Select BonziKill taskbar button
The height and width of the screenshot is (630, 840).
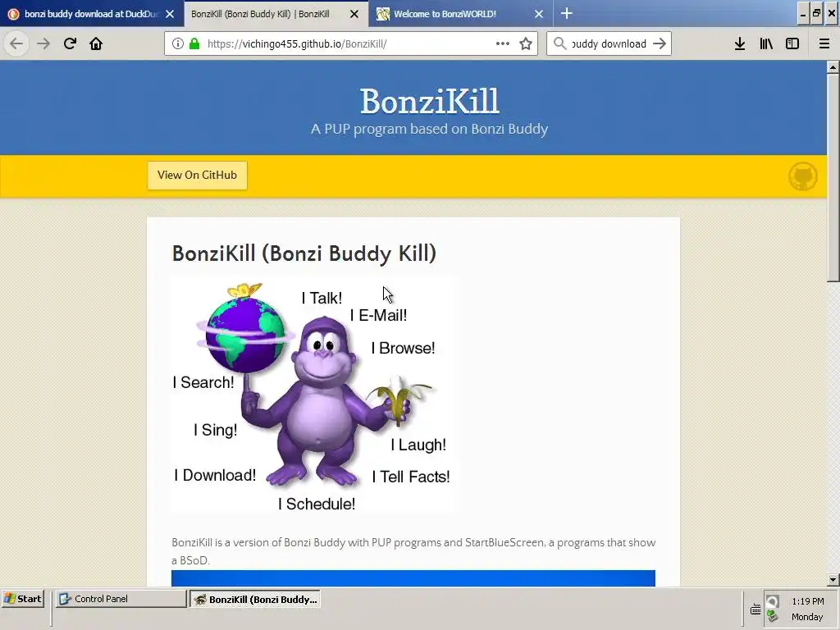coord(255,599)
